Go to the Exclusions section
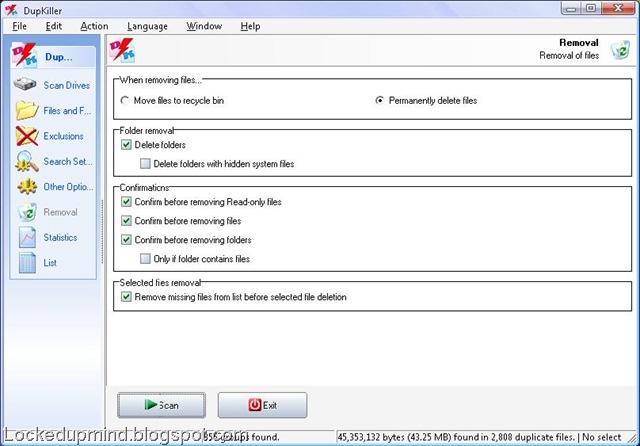Viewport: 640px width, 446px height. [x=63, y=136]
